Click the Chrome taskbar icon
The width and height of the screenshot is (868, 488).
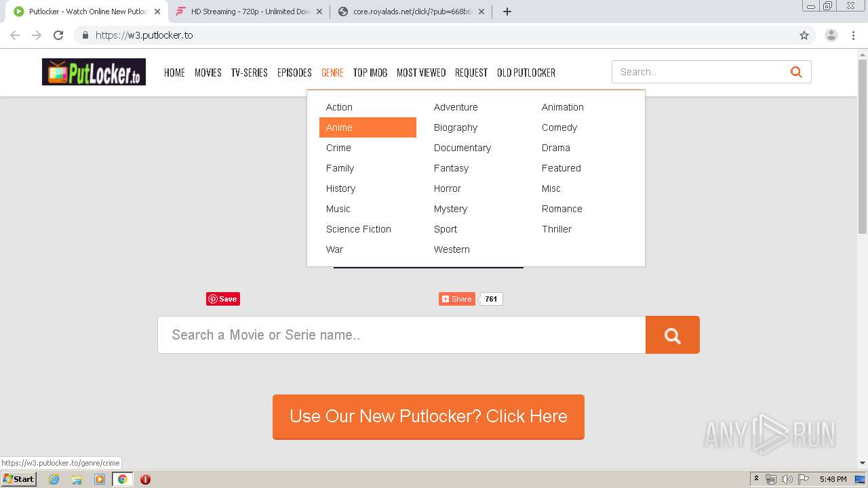pos(122,479)
